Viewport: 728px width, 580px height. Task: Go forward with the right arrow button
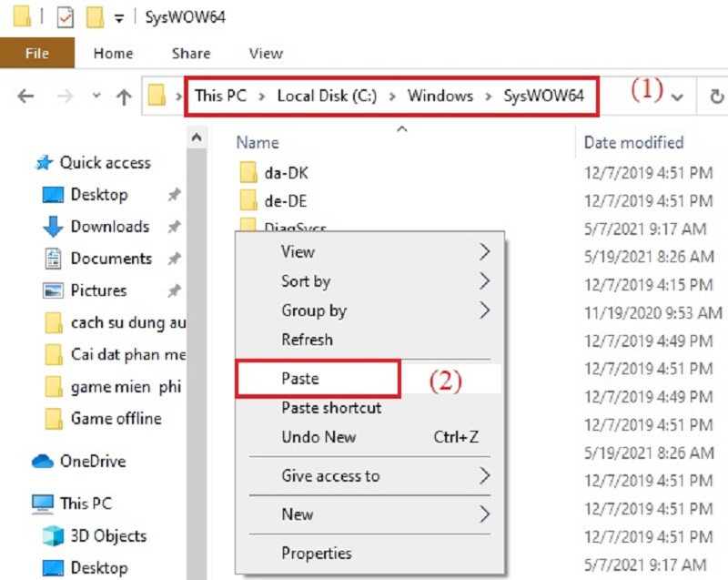pos(65,97)
